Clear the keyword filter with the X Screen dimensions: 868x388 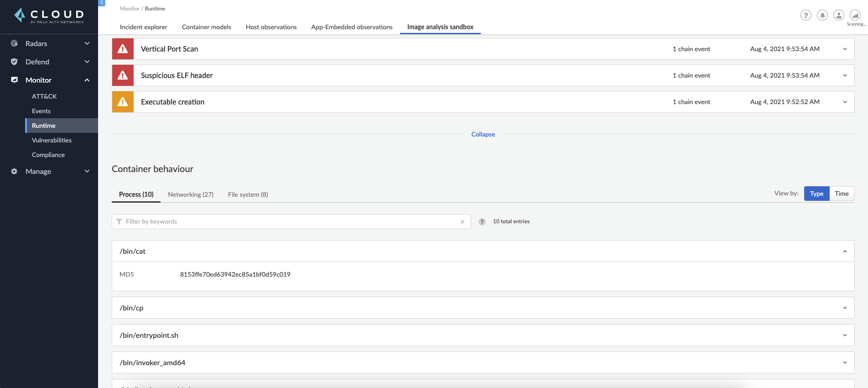(x=463, y=222)
